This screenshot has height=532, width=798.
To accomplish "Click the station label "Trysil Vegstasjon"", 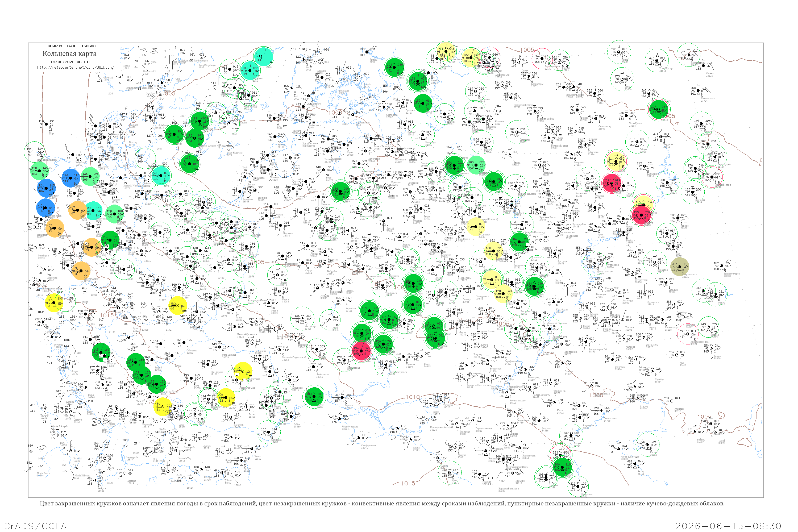I will (207, 65).
